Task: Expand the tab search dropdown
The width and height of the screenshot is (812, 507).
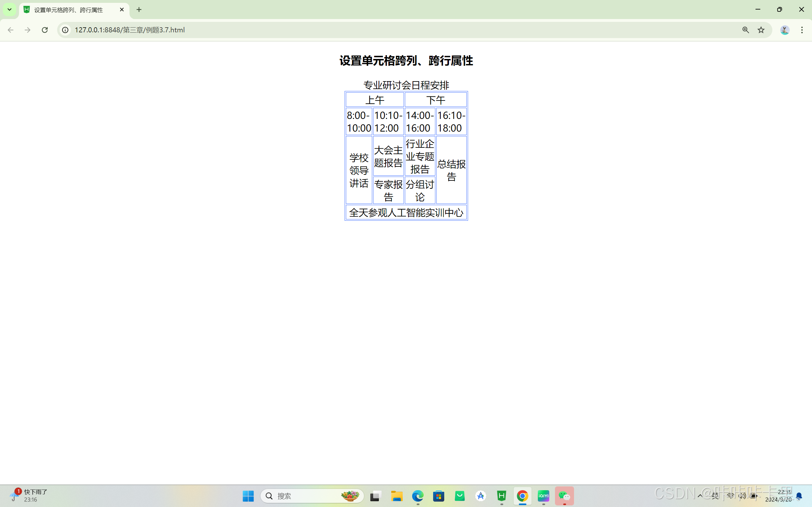Action: (10, 10)
